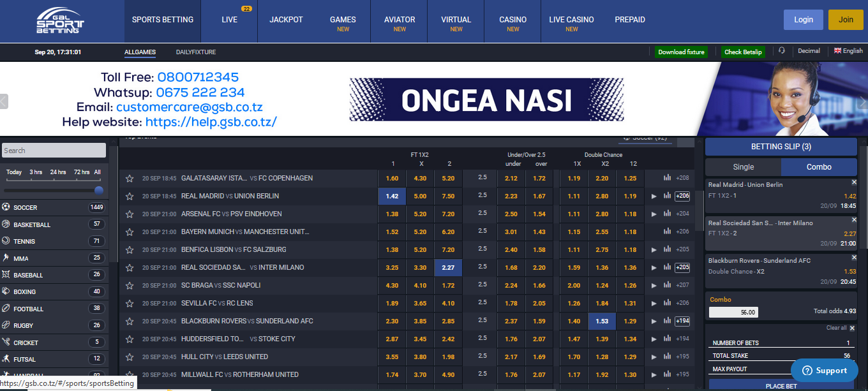
Task: Show previous banner with left arrow
Action: coord(4,101)
